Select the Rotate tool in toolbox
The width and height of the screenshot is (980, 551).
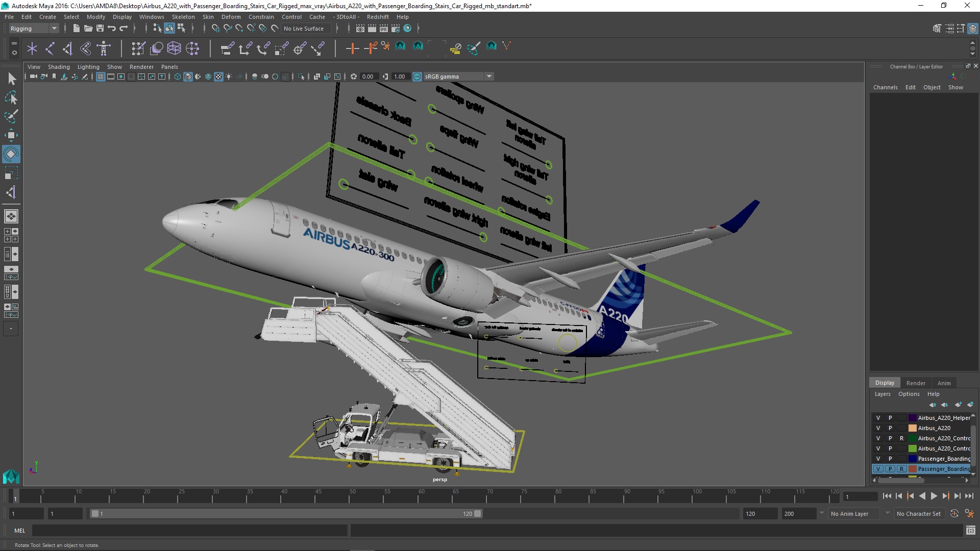pos(11,154)
